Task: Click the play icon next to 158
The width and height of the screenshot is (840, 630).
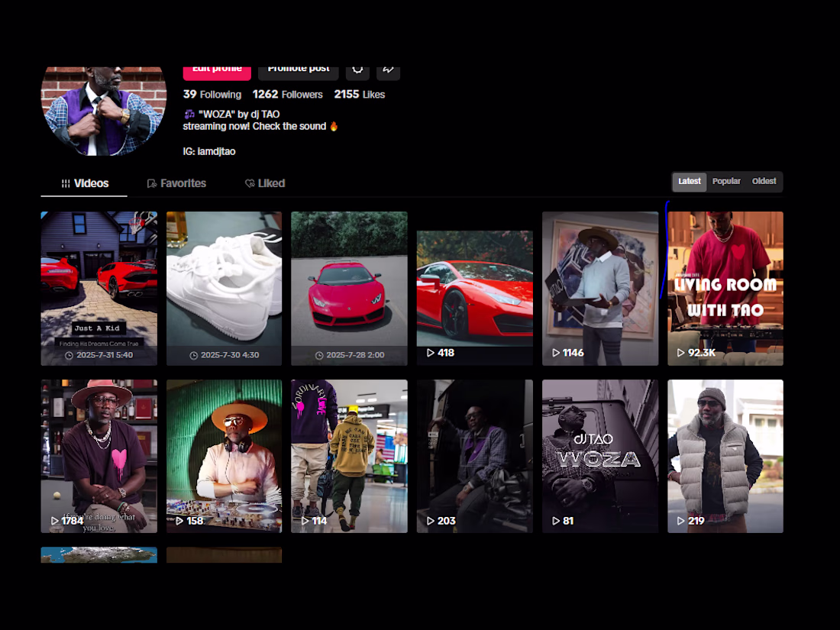Action: 180,521
